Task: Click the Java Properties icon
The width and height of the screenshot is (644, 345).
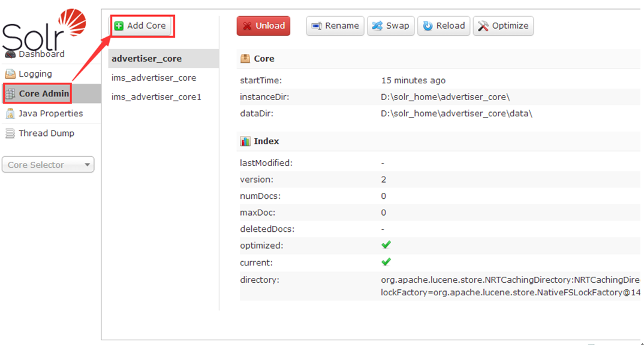Action: [x=10, y=114]
